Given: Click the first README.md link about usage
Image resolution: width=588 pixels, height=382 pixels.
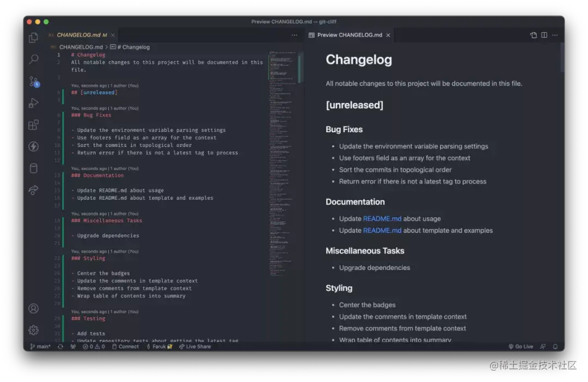Looking at the screenshot, I should pos(382,219).
